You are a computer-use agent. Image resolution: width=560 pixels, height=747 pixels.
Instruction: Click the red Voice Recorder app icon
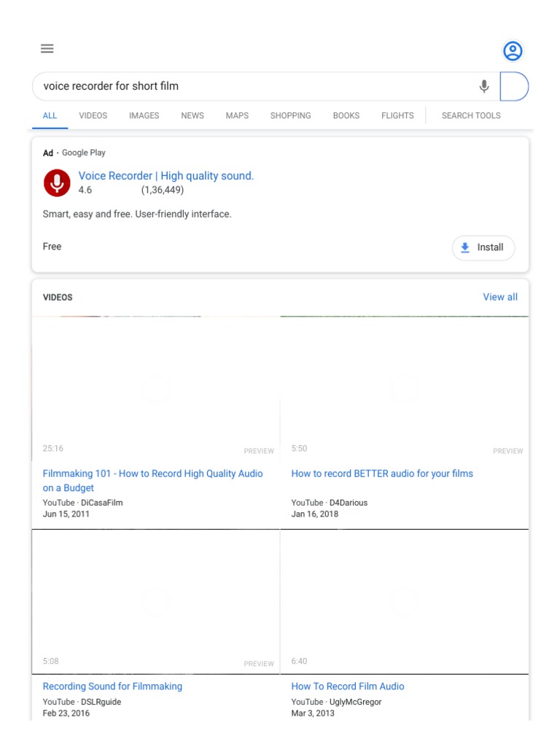point(57,183)
